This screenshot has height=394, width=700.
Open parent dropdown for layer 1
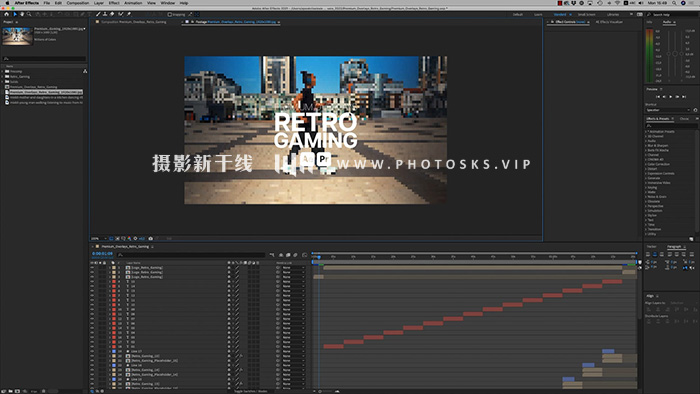point(293,268)
